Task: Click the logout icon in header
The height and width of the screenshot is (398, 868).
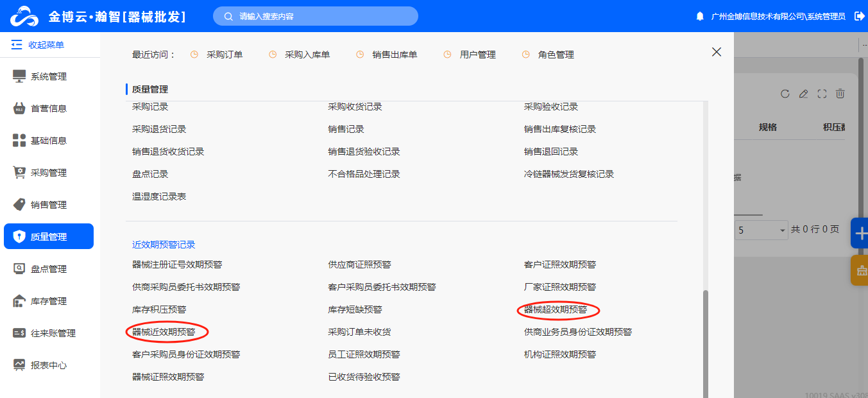Action: pyautogui.click(x=859, y=16)
